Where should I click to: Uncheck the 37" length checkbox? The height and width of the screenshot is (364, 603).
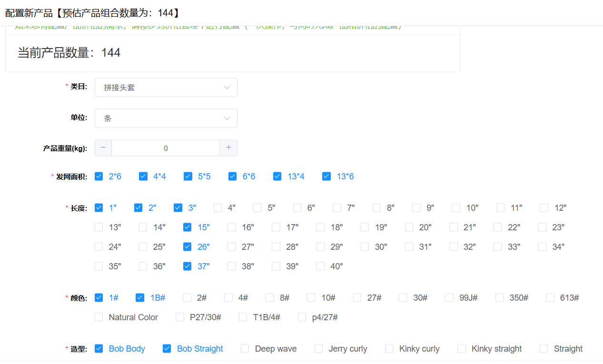[x=188, y=266]
